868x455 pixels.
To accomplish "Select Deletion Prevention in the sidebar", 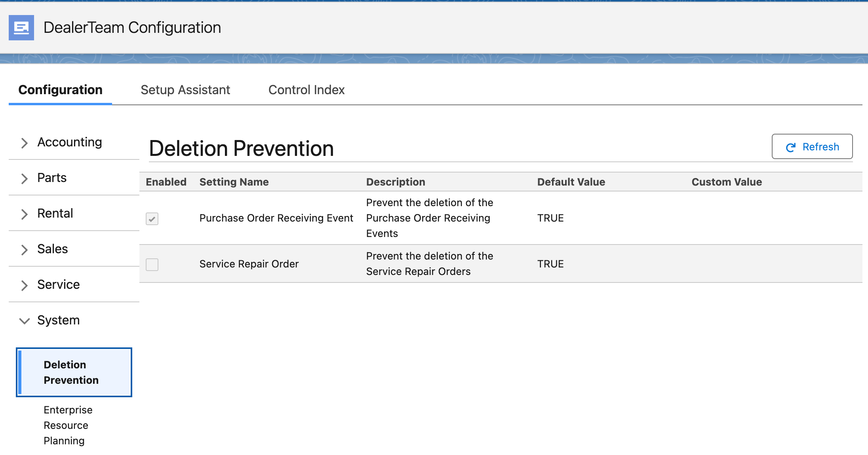I will point(74,372).
